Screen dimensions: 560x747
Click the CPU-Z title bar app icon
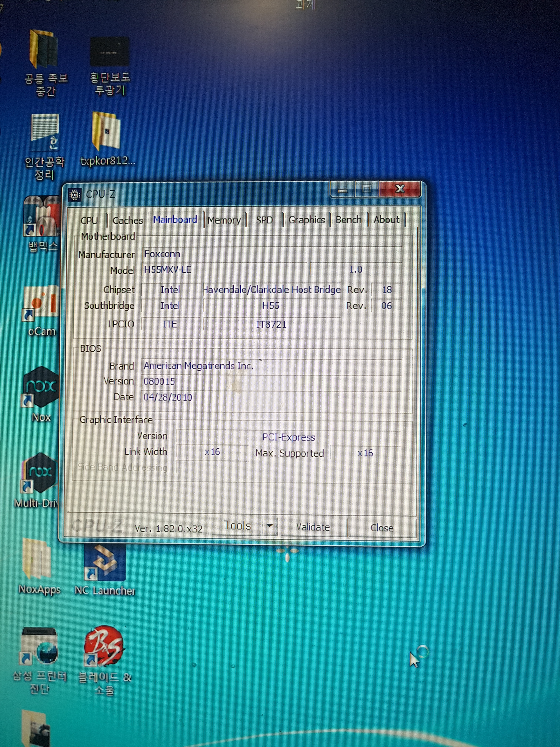tap(75, 195)
